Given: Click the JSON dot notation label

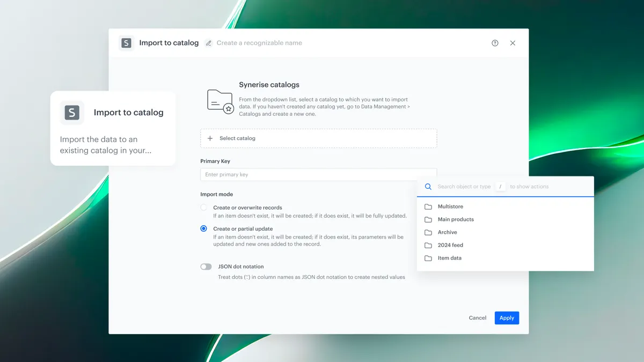Looking at the screenshot, I should click(x=241, y=267).
